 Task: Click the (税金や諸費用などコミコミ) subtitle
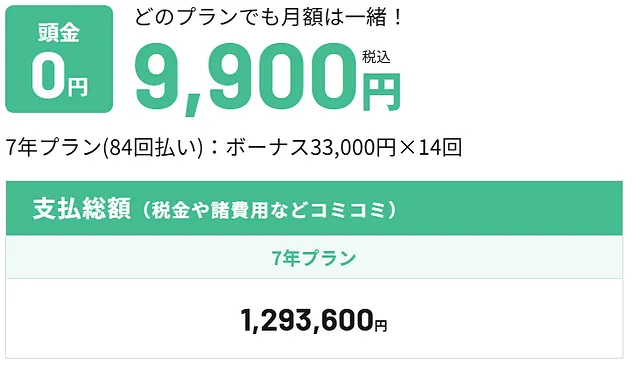coord(268,210)
